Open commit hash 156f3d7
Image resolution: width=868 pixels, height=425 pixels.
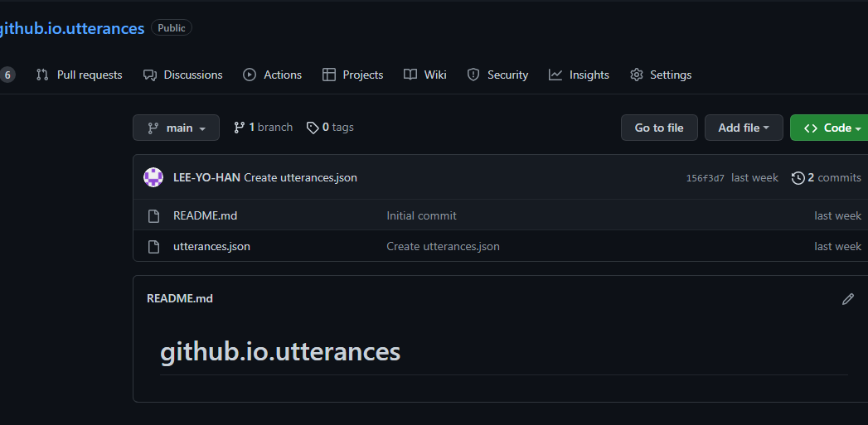click(705, 178)
